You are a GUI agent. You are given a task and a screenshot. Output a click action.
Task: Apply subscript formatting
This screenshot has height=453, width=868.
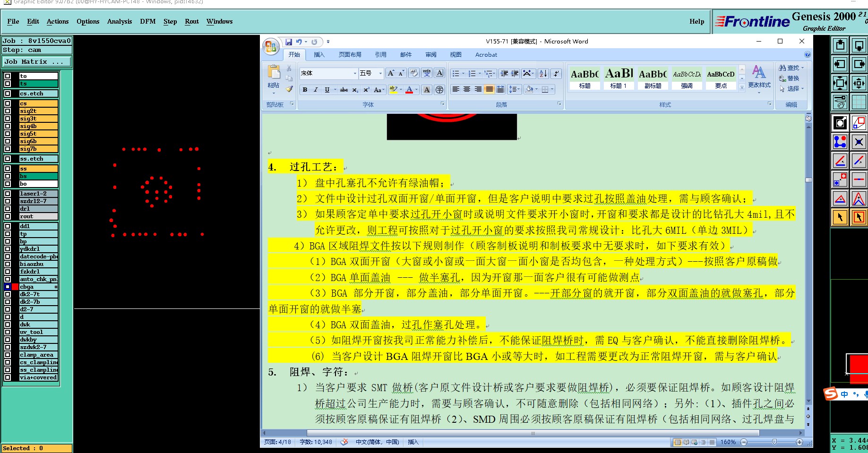355,90
